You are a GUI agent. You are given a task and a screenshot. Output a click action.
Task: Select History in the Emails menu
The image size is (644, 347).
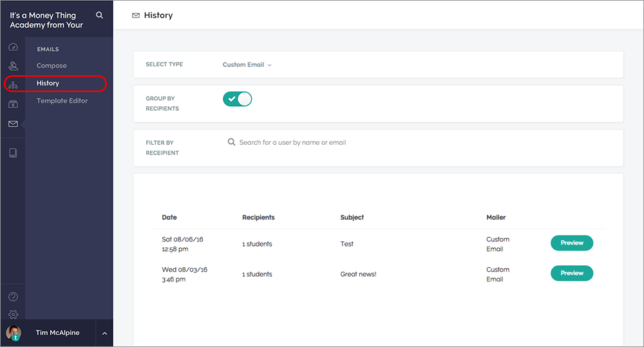click(x=48, y=83)
